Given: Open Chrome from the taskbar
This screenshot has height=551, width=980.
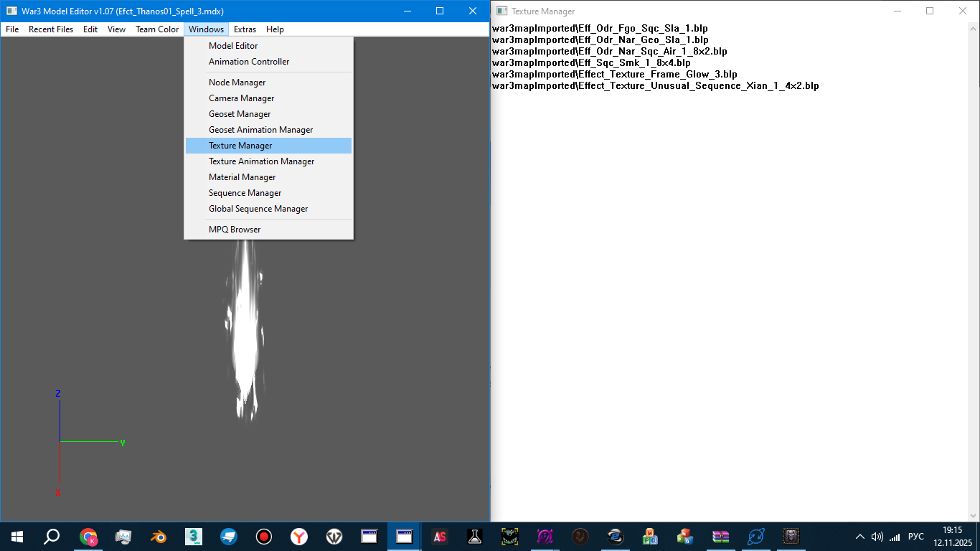Looking at the screenshot, I should click(x=89, y=537).
